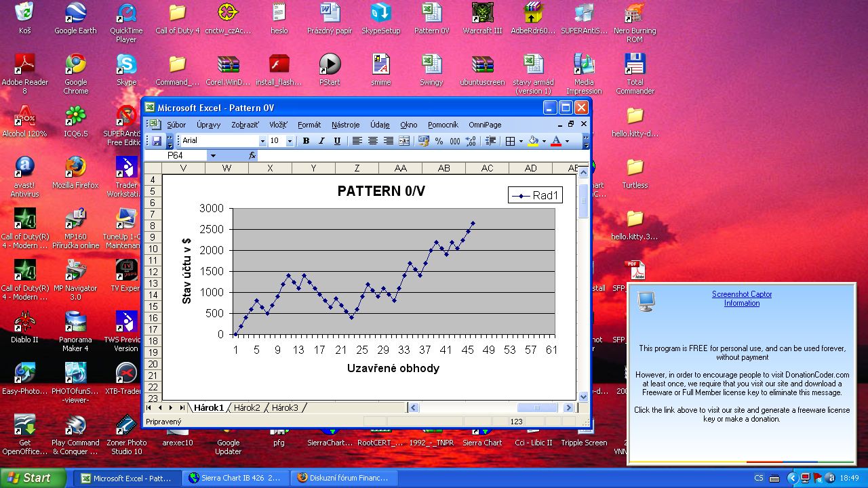Screen dimensions: 868x488
Task: Expand the Name Box dropdown arrow
Action: coord(213,155)
